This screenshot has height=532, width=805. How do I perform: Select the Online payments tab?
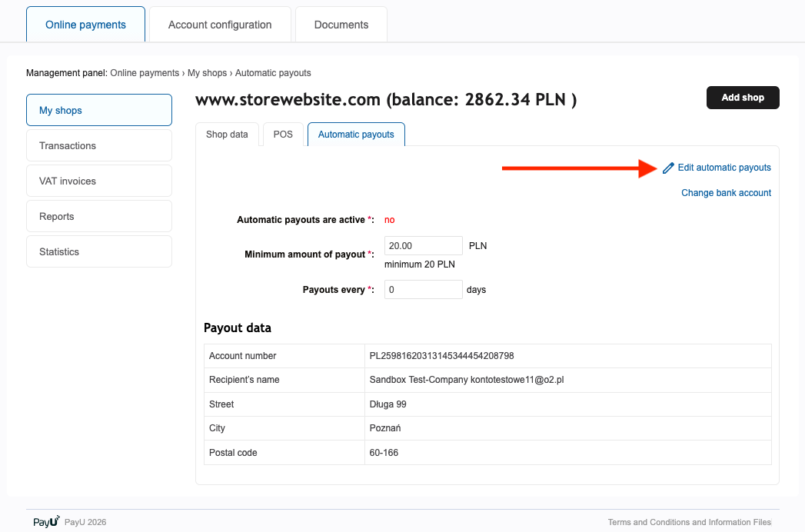click(x=85, y=25)
